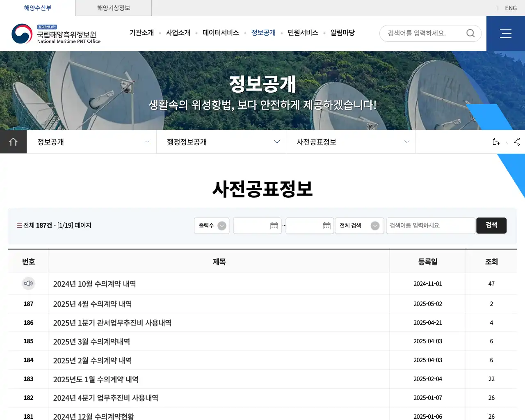525x420 pixels.
Task: Click row number 184
Action: click(28, 360)
